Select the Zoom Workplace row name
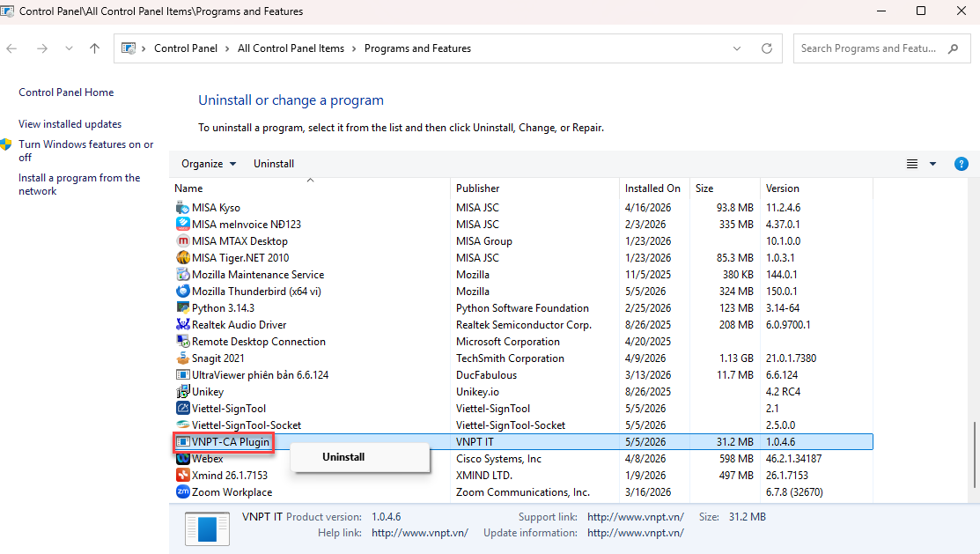 pyautogui.click(x=232, y=492)
